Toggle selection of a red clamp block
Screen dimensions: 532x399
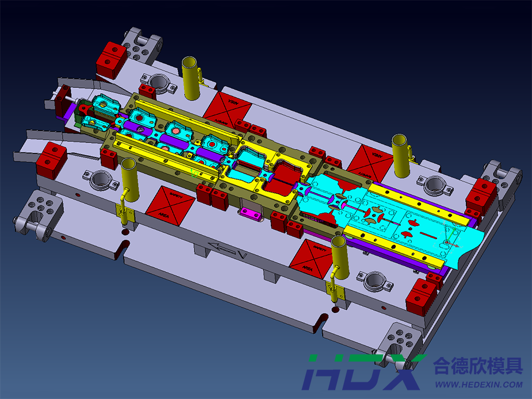(112, 60)
